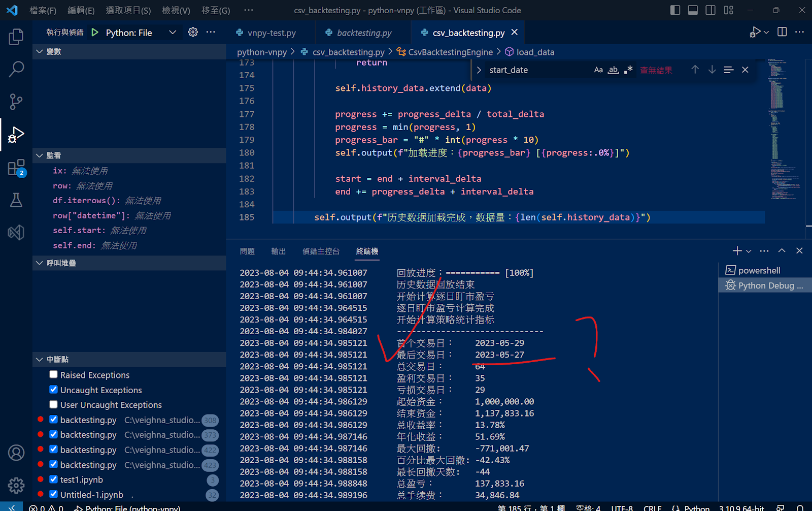Toggle match whole word in find
This screenshot has height=511, width=812.
tap(613, 70)
